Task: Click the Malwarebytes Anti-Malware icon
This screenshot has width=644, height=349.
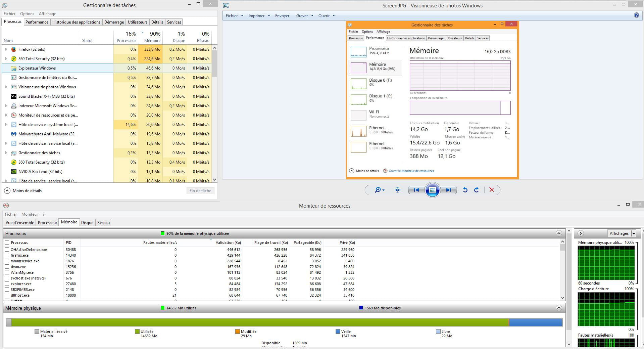Action: (14, 134)
